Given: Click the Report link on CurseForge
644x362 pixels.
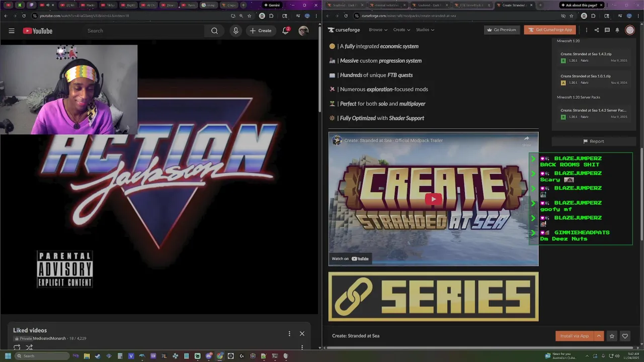Looking at the screenshot, I should pos(593,141).
